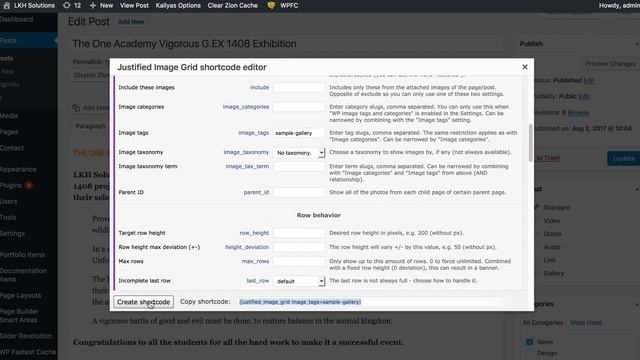The width and height of the screenshot is (640, 360).
Task: Open the Image taxonomy dropdown
Action: [x=299, y=152]
